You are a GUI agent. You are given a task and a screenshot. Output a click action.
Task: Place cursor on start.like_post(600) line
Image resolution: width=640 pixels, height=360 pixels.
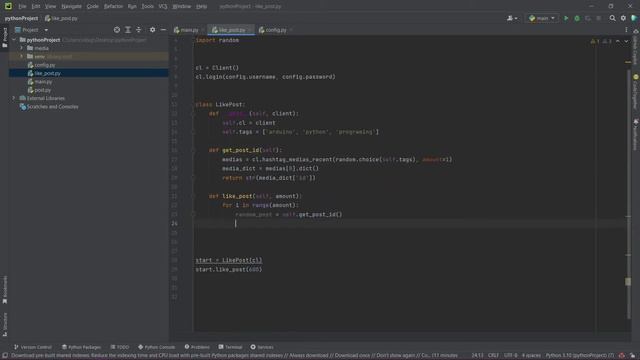[229, 269]
